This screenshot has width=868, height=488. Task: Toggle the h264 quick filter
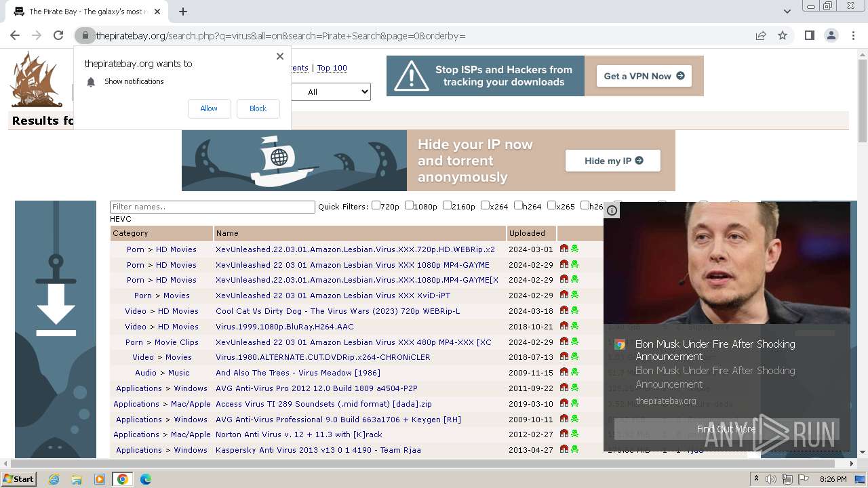pyautogui.click(x=518, y=205)
